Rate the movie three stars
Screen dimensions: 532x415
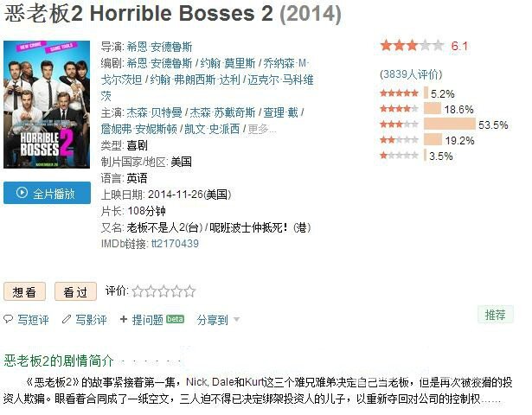163,291
